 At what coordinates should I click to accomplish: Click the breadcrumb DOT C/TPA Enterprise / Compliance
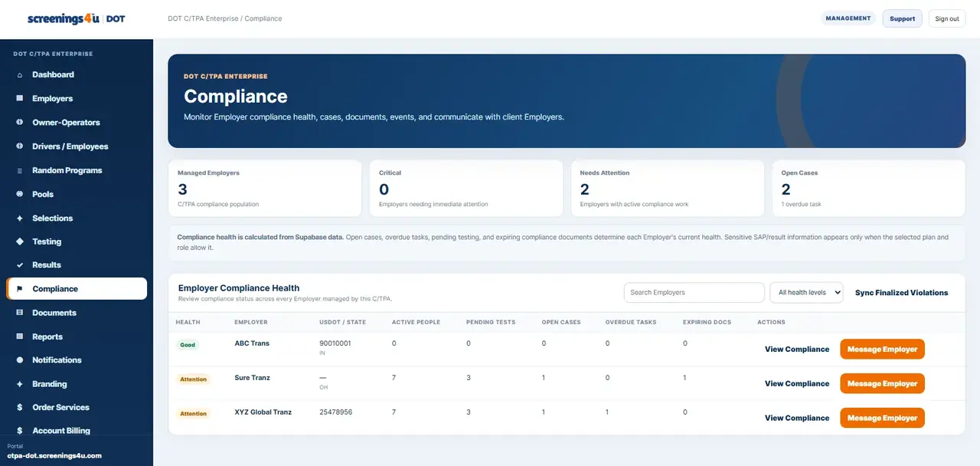click(225, 18)
